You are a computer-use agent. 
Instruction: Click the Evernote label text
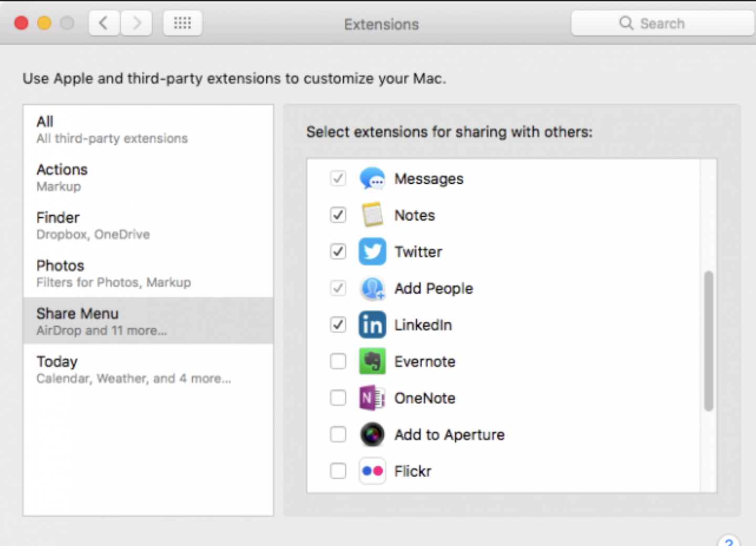click(425, 362)
